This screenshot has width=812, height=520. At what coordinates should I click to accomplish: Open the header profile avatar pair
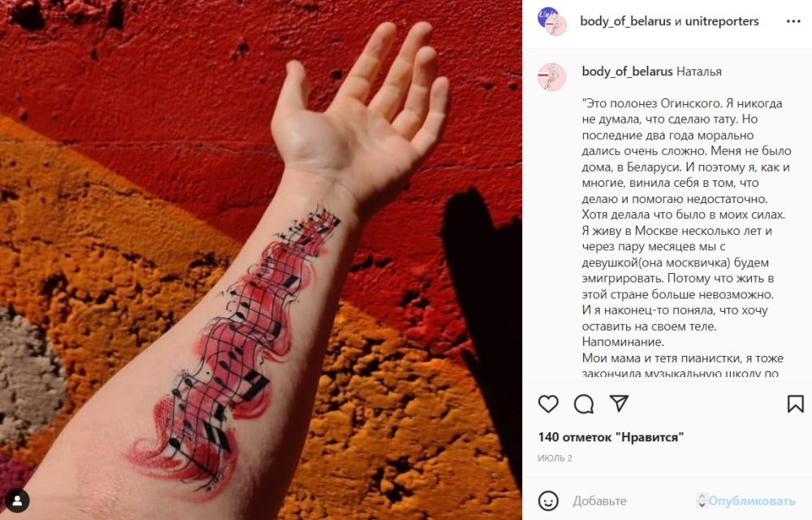(551, 21)
